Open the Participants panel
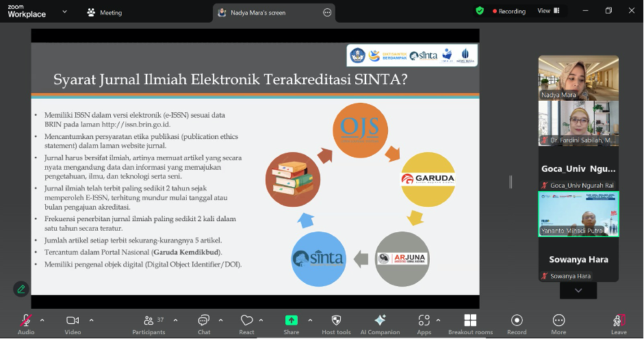This screenshot has height=339, width=644. click(149, 324)
